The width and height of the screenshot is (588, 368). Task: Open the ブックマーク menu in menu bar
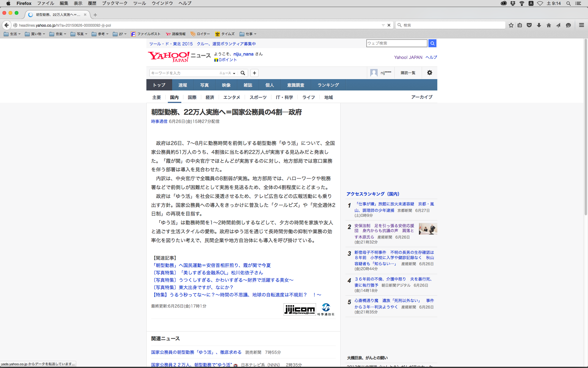115,3
